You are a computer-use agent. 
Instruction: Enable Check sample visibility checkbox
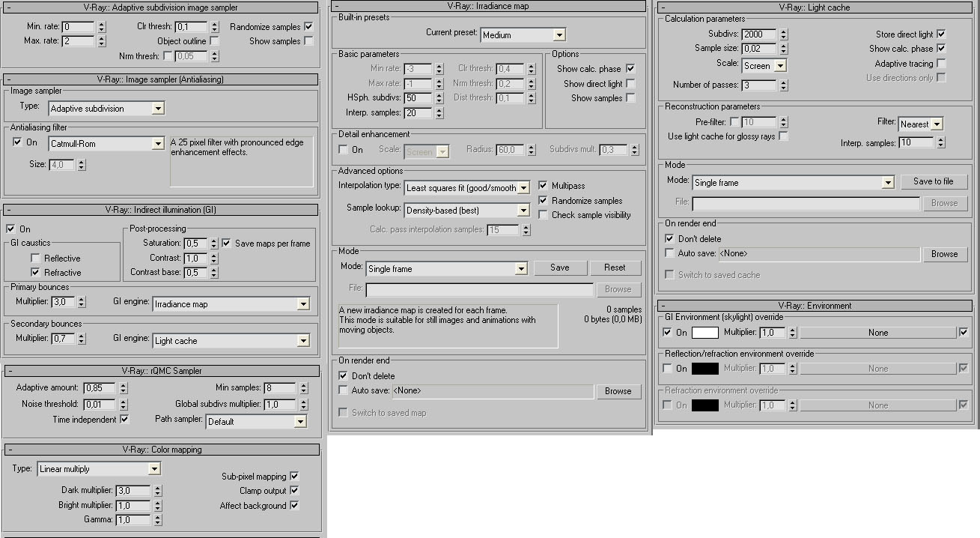coord(544,215)
